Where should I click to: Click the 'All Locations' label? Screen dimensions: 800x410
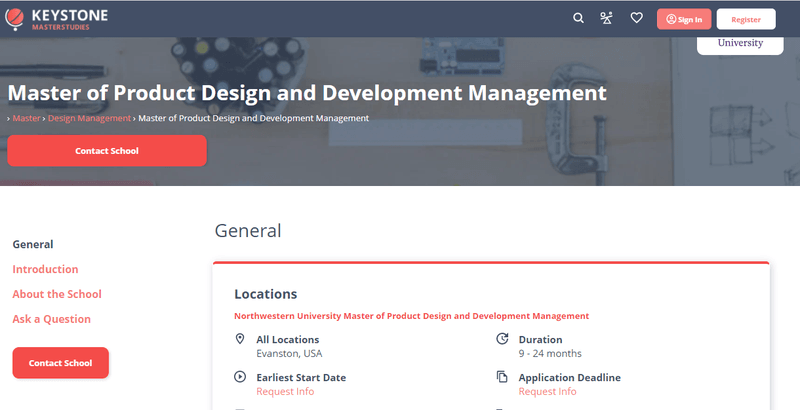pos(288,340)
